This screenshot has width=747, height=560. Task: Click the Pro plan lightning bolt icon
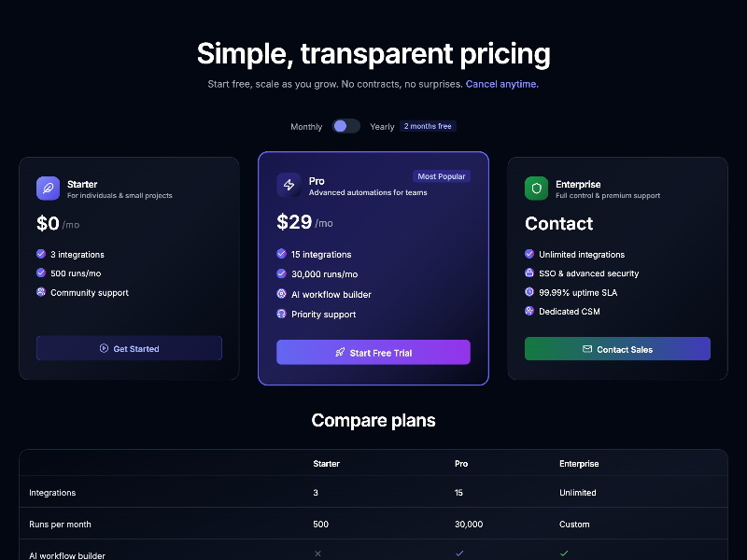click(288, 185)
